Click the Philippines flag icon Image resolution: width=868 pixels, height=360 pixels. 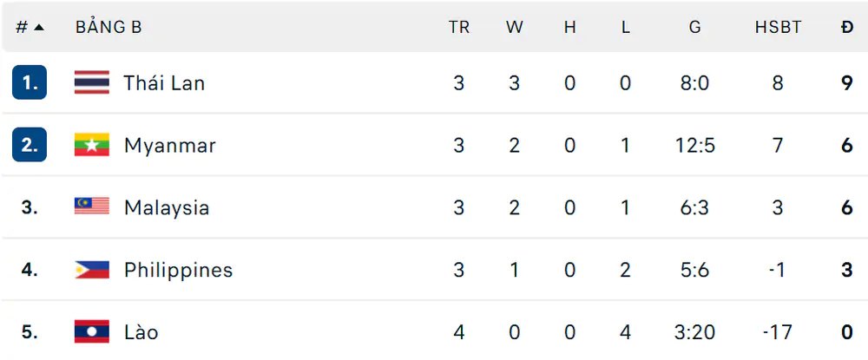92,270
